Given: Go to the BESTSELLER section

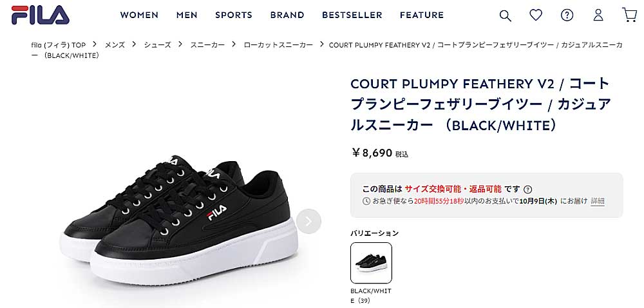Looking at the screenshot, I should tap(352, 15).
